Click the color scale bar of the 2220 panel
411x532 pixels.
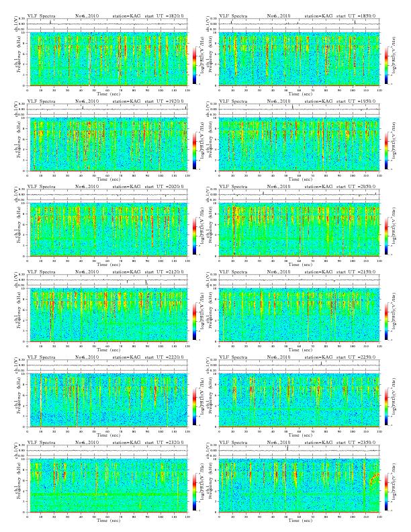coord(194,406)
